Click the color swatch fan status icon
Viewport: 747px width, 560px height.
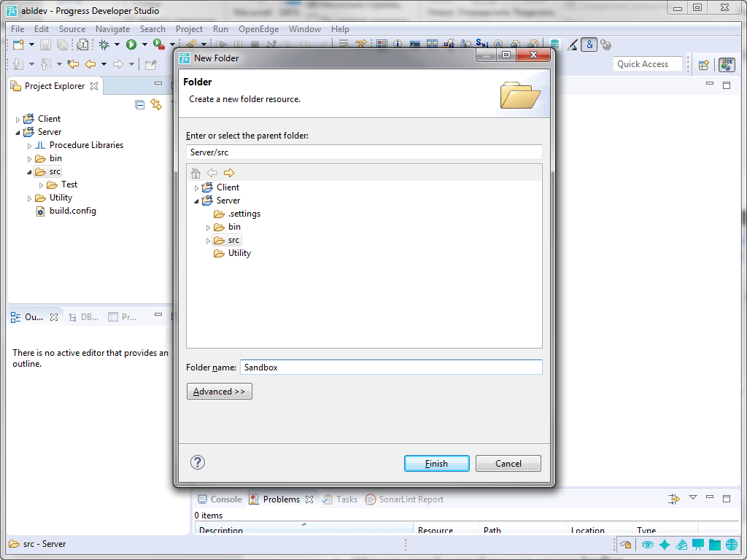click(x=681, y=544)
